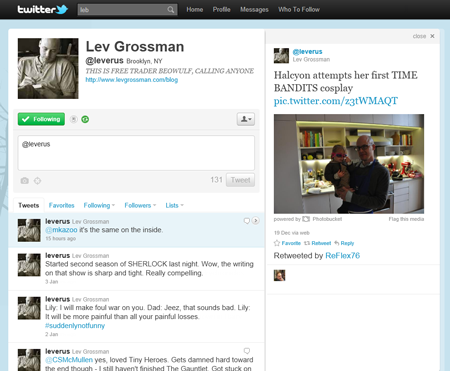The image size is (450, 371).
Task: Click 'leverus' name on the SHERLOCK tweet
Action: coord(58,255)
